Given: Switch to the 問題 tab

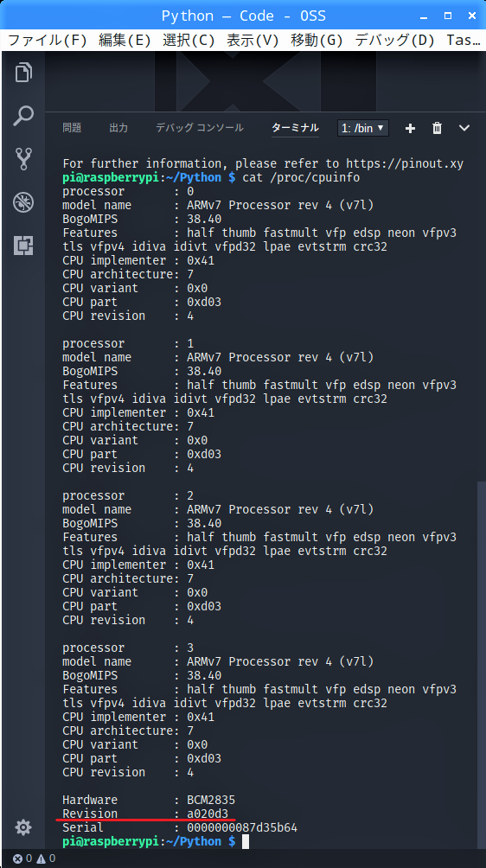Looking at the screenshot, I should coord(72,128).
